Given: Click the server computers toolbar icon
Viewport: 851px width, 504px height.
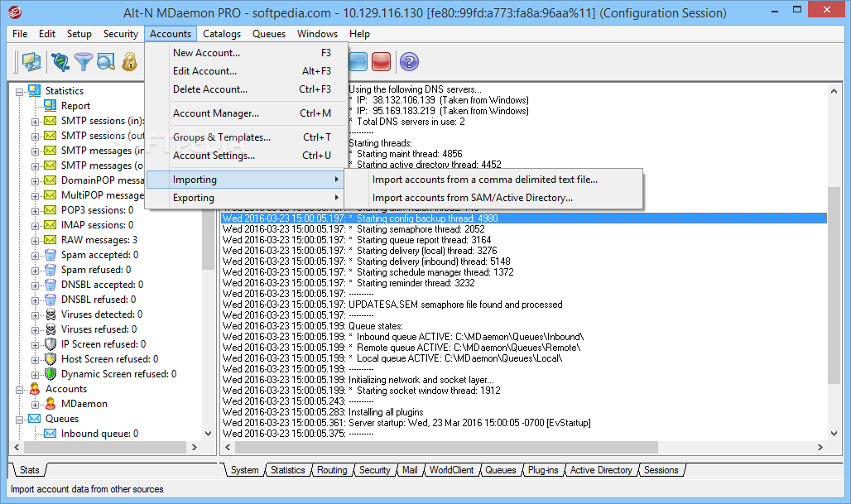Looking at the screenshot, I should 31,62.
